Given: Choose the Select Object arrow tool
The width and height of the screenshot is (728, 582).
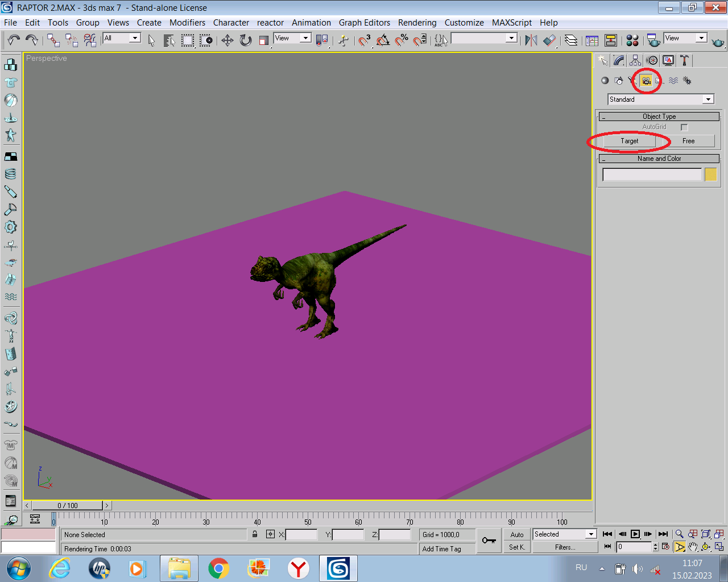Looking at the screenshot, I should tap(151, 40).
